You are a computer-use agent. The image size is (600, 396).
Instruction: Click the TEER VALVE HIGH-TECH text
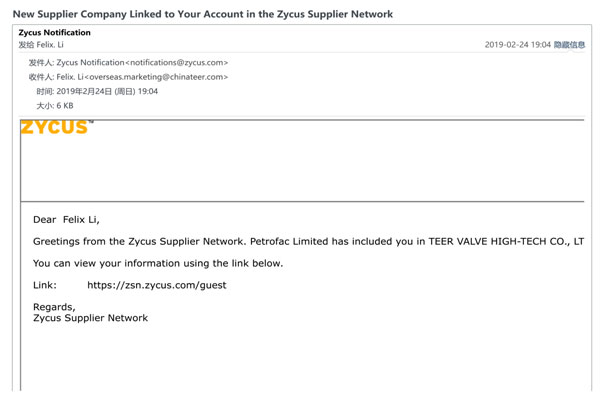pos(488,241)
